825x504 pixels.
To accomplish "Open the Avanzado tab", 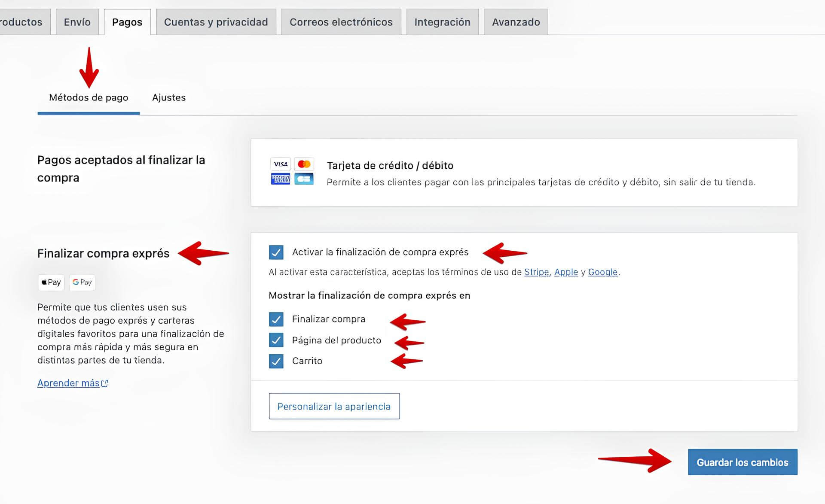I will 516,22.
